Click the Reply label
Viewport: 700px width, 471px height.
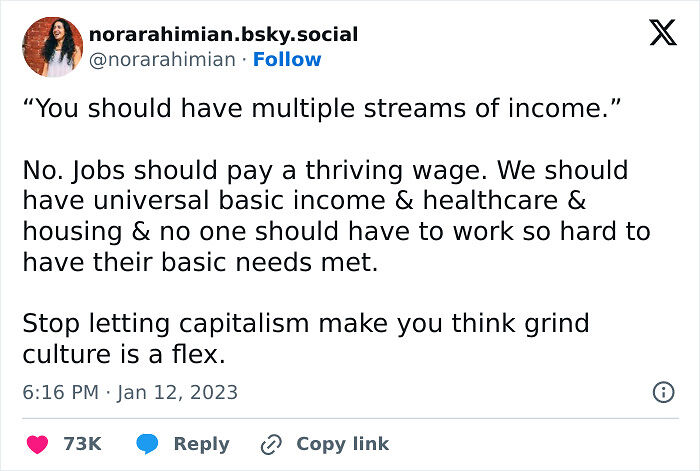201,444
